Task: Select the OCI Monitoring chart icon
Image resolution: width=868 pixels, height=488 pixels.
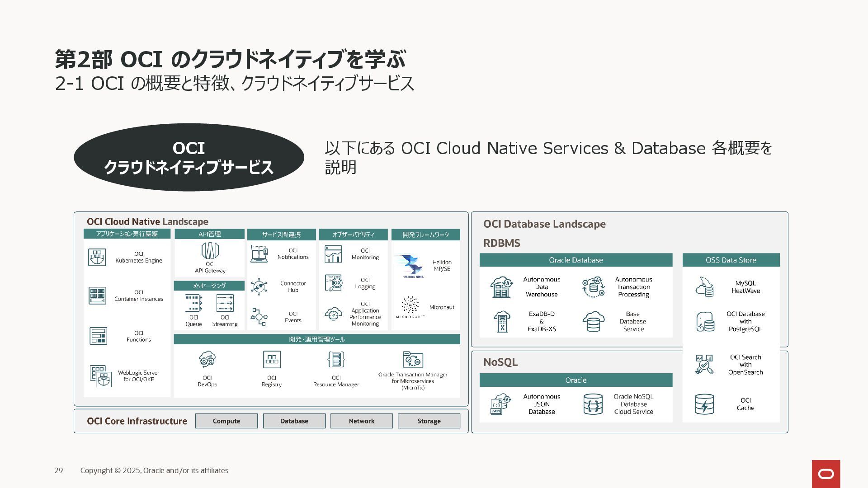Action: pyautogui.click(x=333, y=254)
